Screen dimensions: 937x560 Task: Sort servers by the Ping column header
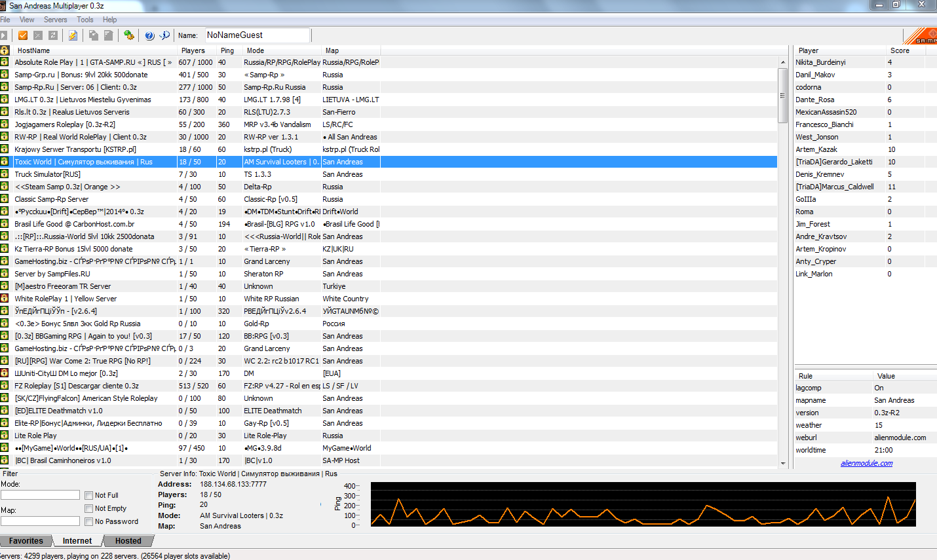[x=230, y=50]
